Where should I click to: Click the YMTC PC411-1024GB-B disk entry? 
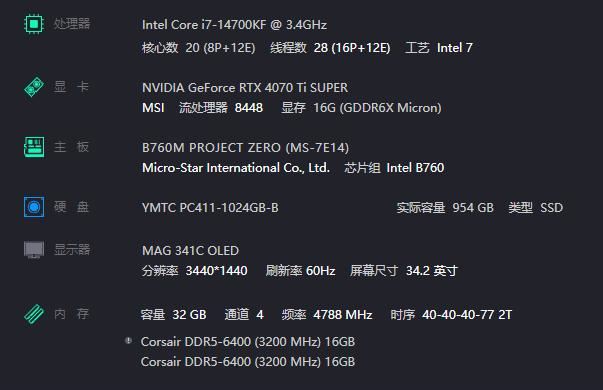coord(210,208)
